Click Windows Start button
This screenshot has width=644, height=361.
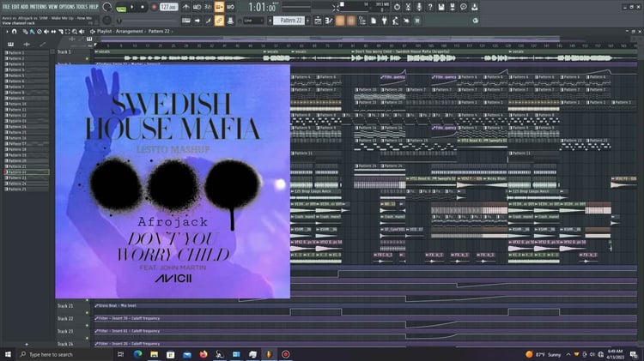(8, 354)
